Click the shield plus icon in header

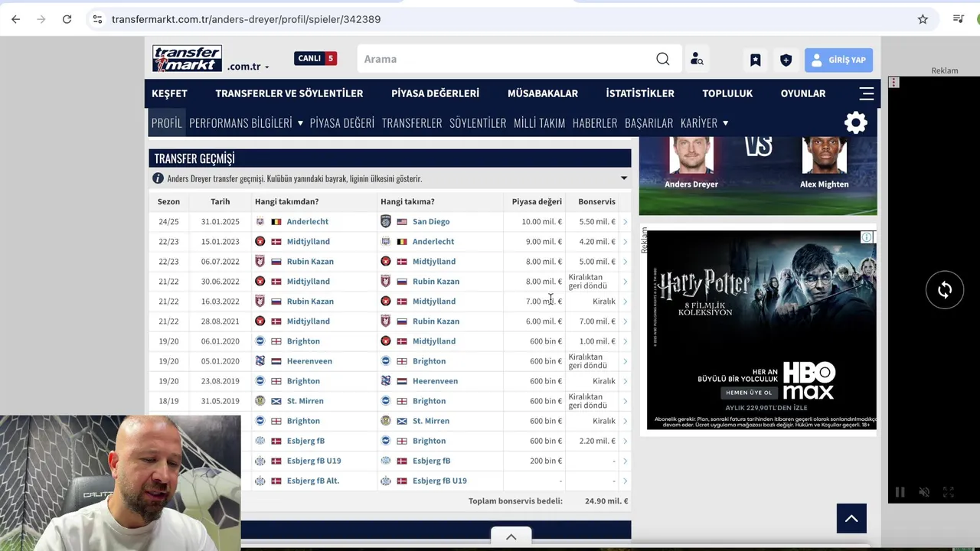pyautogui.click(x=786, y=60)
